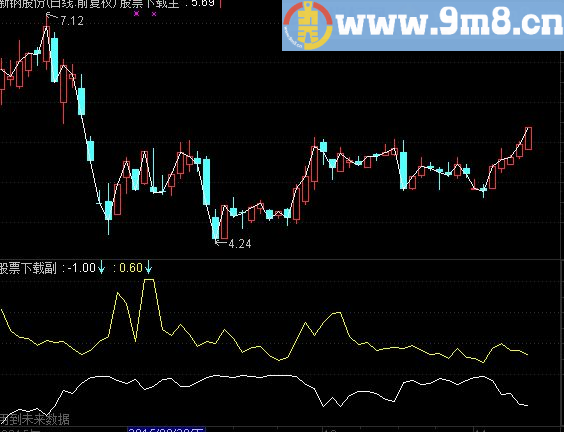Click the first magenta x marker at top

point(136,14)
